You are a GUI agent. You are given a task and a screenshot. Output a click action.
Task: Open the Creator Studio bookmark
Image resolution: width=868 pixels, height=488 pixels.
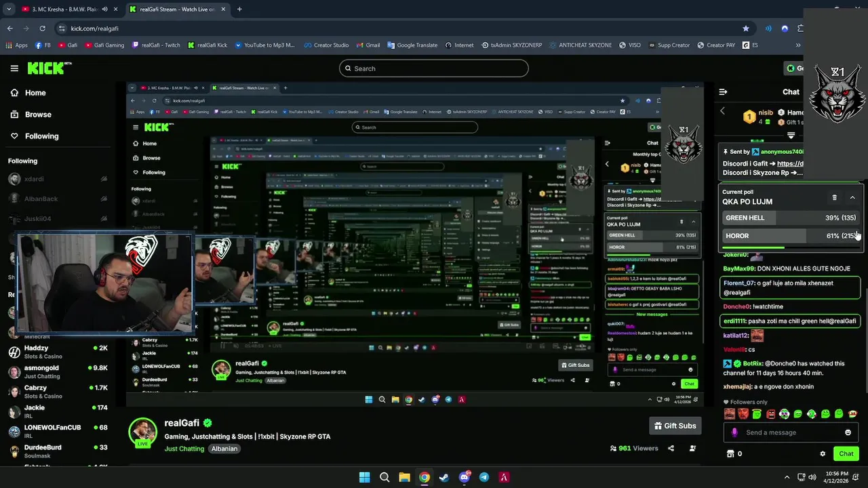click(x=326, y=45)
